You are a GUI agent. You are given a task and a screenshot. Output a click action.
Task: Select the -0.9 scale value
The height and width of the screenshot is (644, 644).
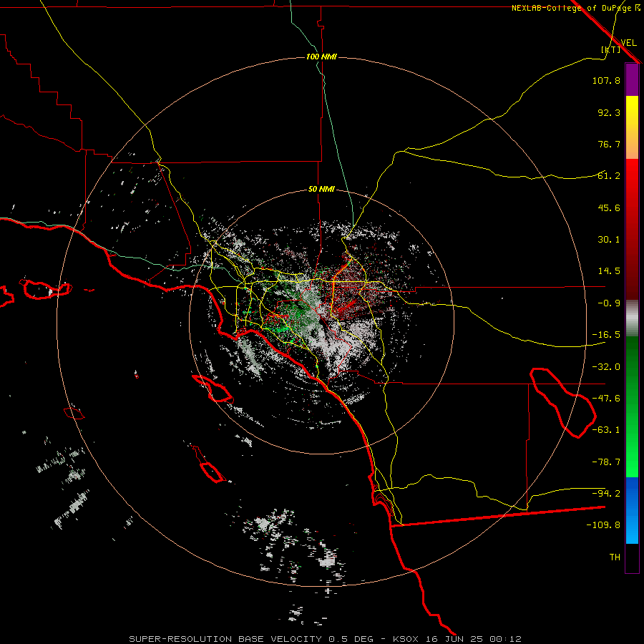point(609,303)
